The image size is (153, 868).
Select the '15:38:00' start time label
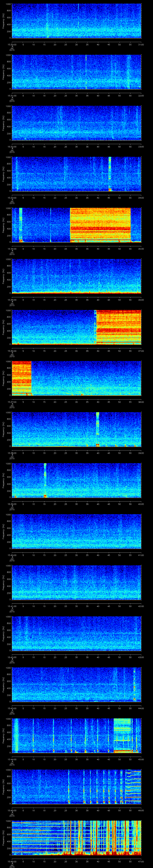click(12, 453)
